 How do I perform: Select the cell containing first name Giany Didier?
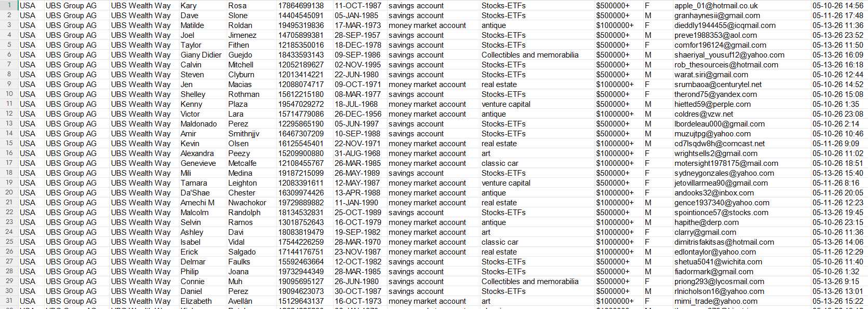tap(202, 55)
